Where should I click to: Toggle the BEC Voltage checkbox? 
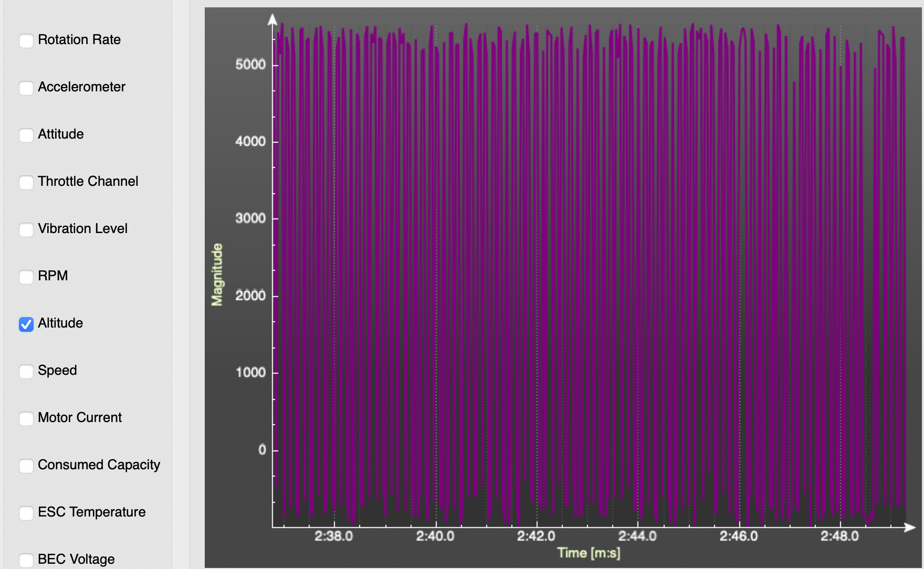click(26, 560)
